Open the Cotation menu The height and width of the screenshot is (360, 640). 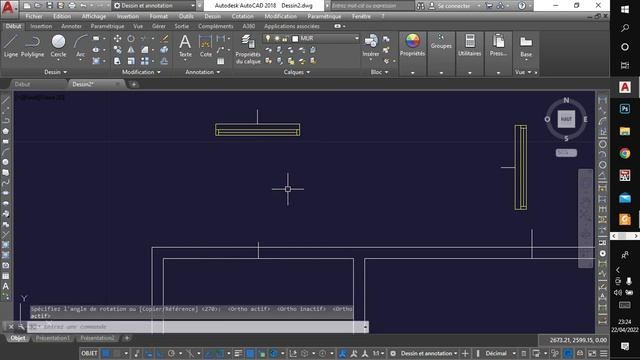point(242,16)
